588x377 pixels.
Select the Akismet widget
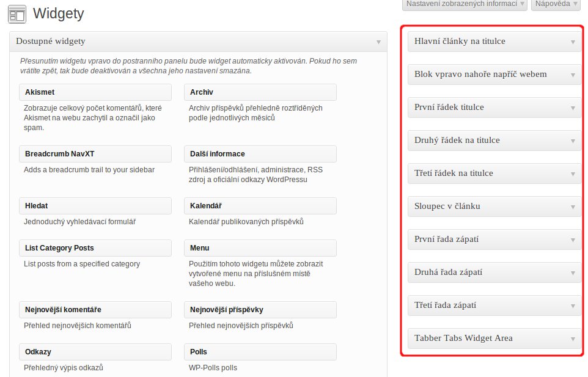(x=95, y=92)
